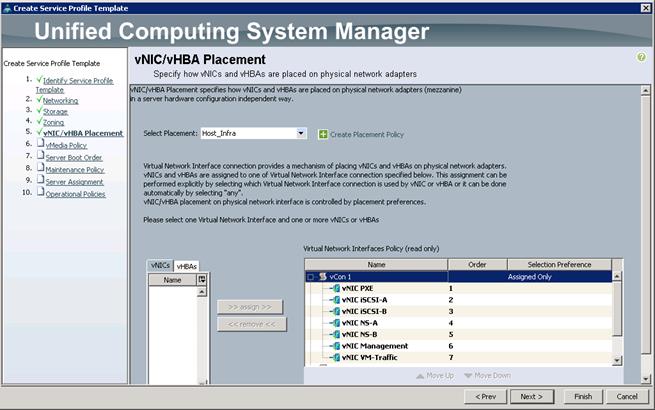The image size is (655, 410).
Task: Open the Select Placement dropdown arrow
Action: click(x=301, y=133)
